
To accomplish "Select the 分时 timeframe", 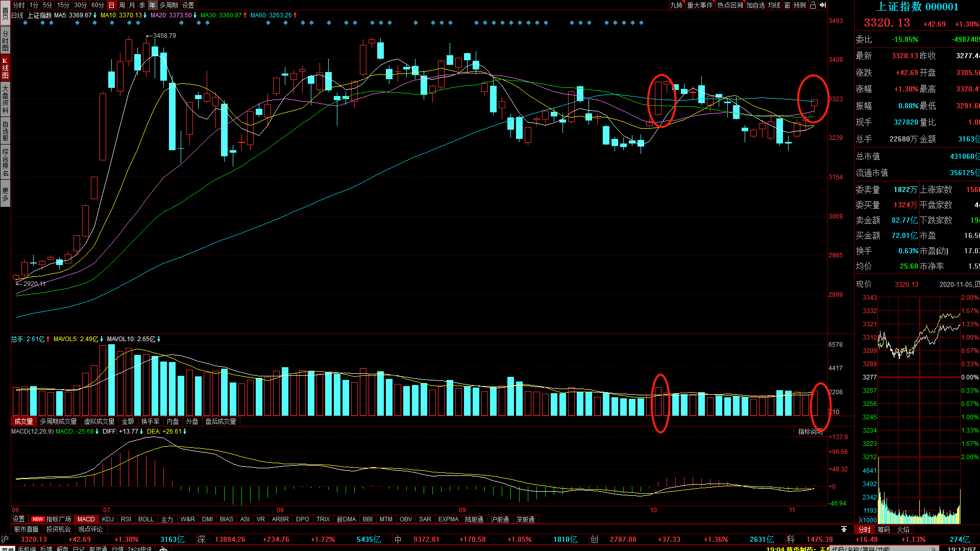I will [x=19, y=5].
